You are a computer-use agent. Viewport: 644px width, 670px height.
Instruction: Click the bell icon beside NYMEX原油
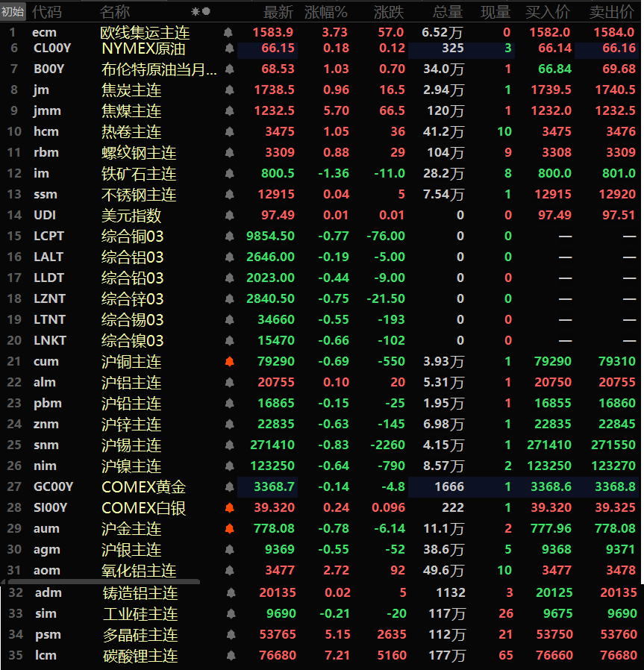pos(229,48)
